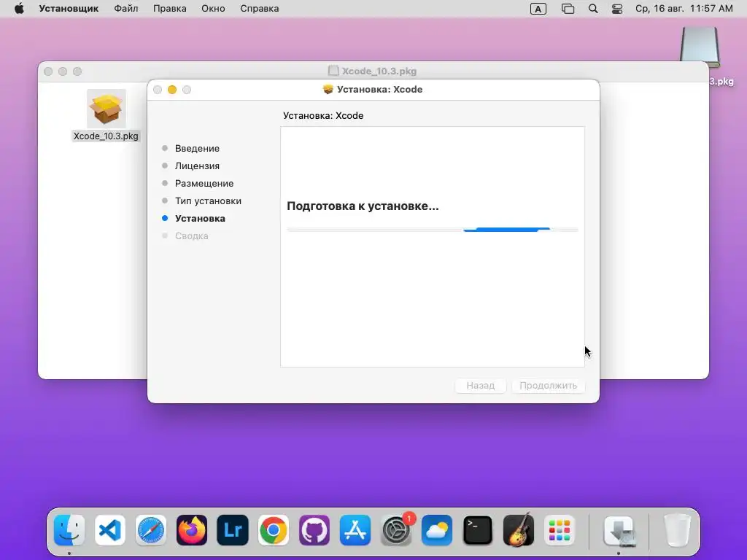Launch Visual Studio Code from Dock
The height and width of the screenshot is (560, 747).
[110, 530]
